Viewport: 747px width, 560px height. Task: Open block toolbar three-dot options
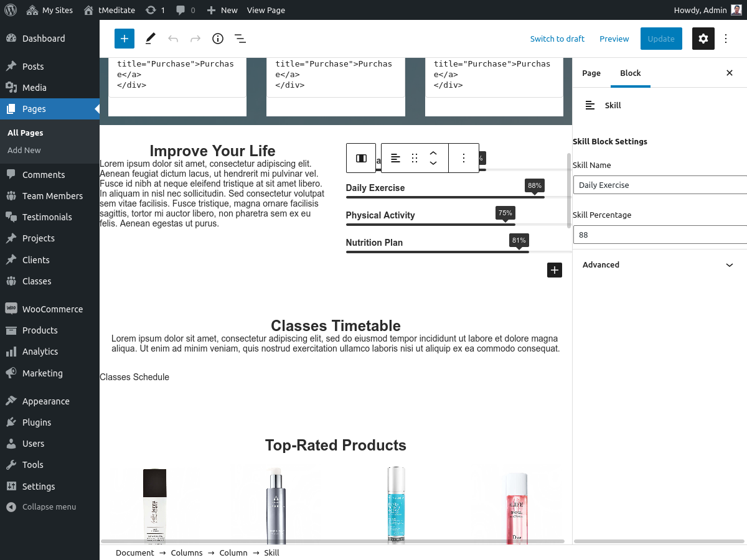(464, 158)
